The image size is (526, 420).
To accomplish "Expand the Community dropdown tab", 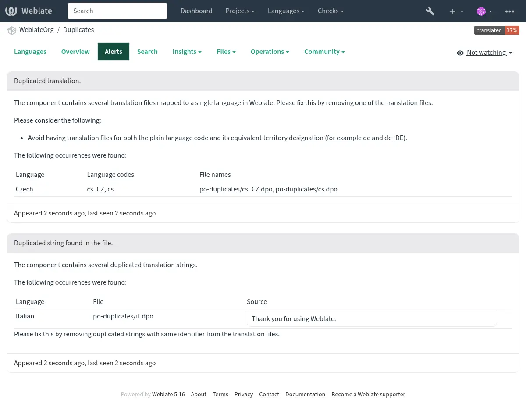I will (324, 52).
